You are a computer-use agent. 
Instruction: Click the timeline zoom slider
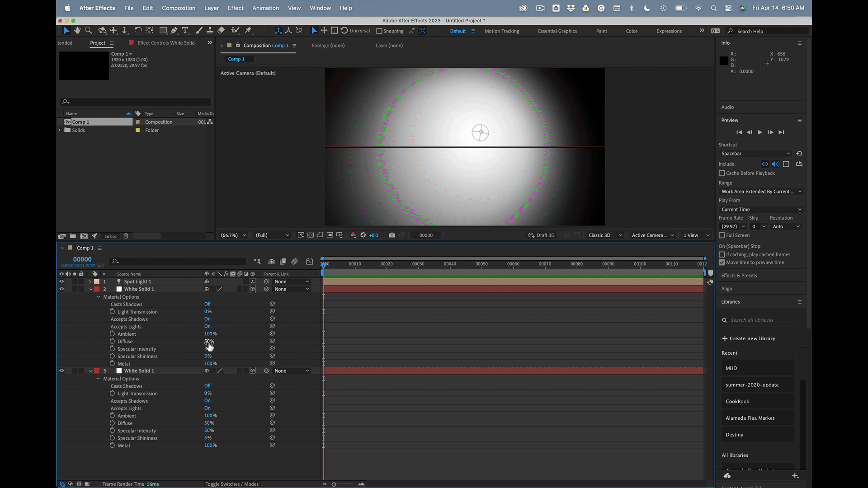[x=334, y=484]
